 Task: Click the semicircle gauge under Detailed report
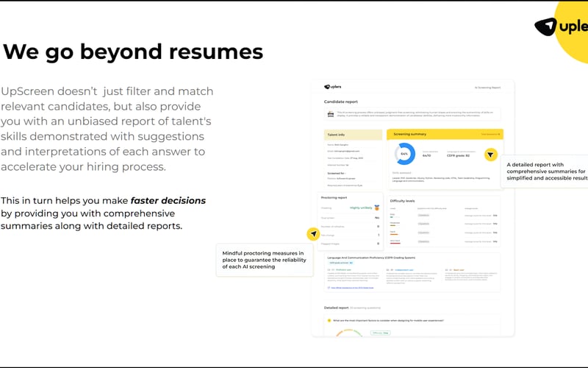(348, 333)
